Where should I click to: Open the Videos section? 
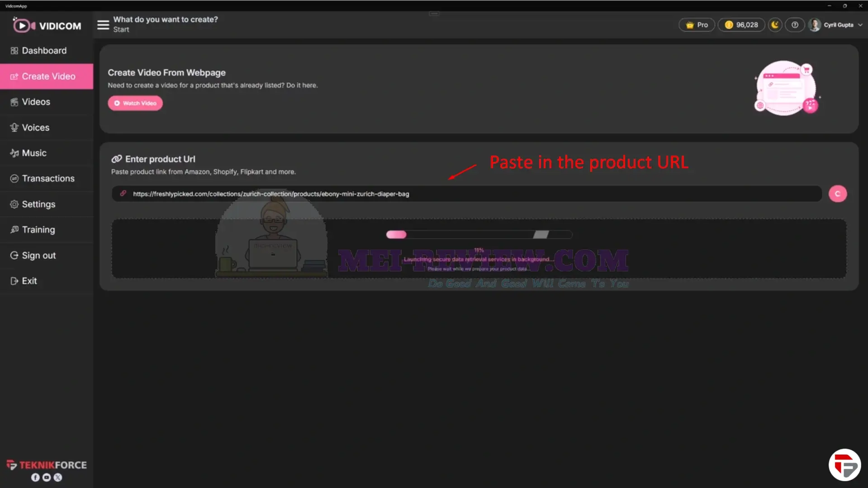[47, 102]
